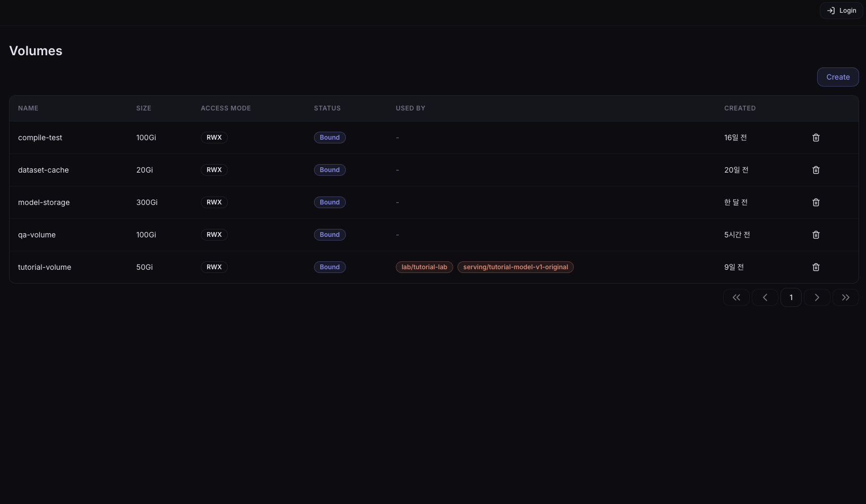
Task: Open serving/tutorial-model-v1-original tag
Action: [515, 267]
